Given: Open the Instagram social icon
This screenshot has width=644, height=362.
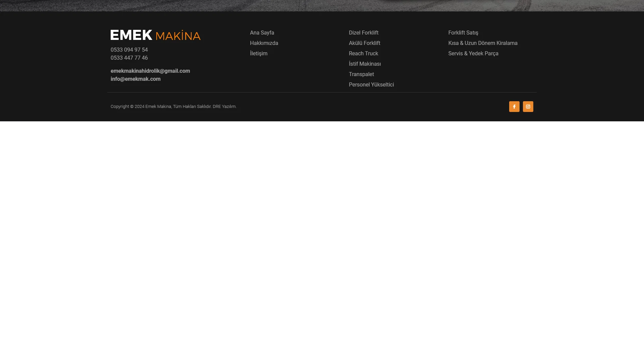Looking at the screenshot, I should pos(528,107).
